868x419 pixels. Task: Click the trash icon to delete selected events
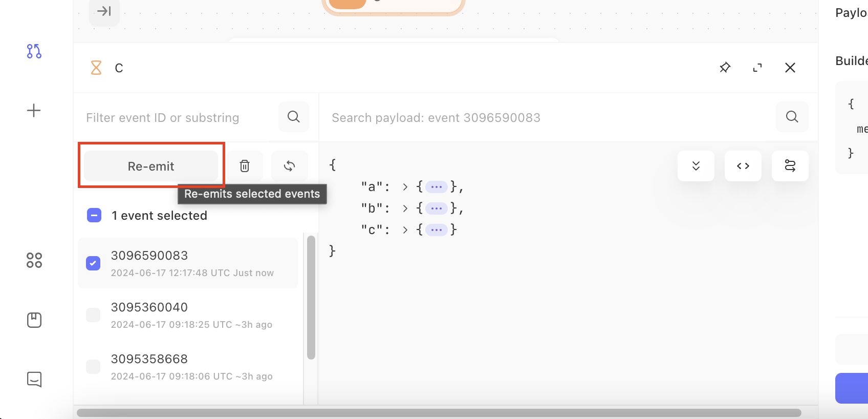(x=245, y=166)
